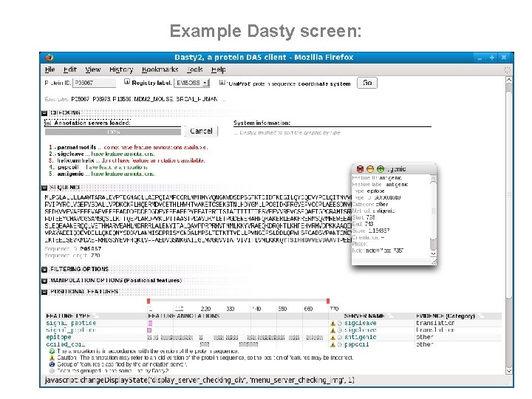The height and width of the screenshot is (399, 532).
Task: Click the resize grip of the antigenic popup
Action: point(434,262)
